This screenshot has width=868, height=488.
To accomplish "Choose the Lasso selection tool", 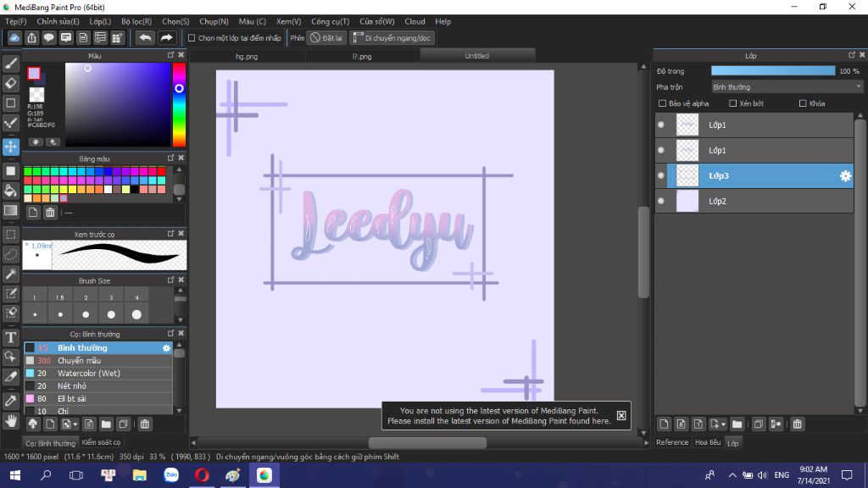I will click(10, 254).
